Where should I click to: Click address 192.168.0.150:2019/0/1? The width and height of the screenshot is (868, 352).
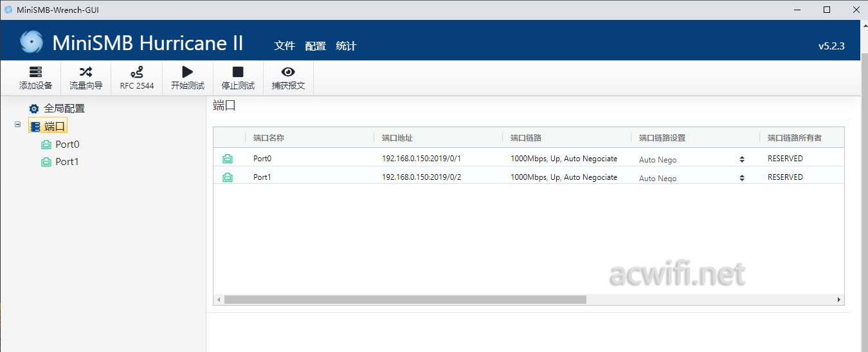tap(422, 158)
